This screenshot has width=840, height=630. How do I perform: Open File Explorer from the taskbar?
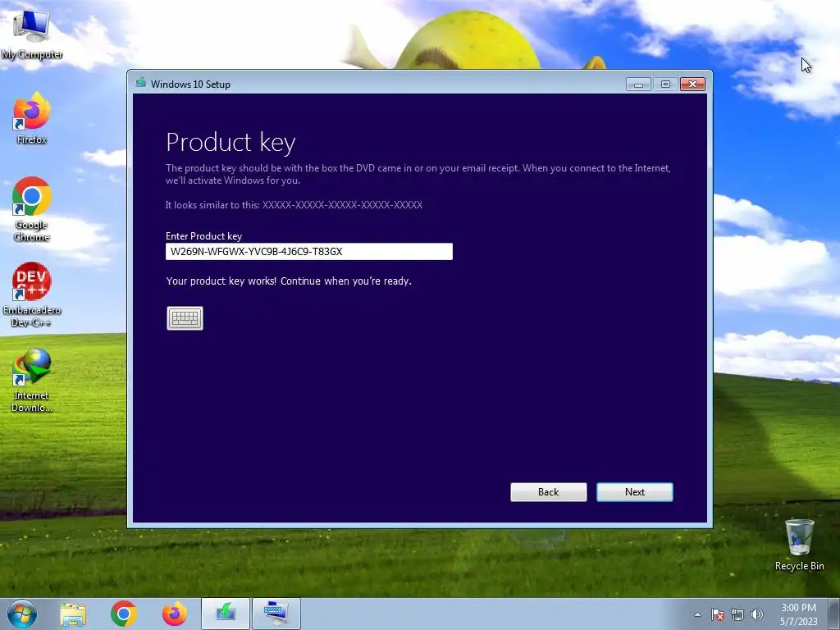pos(73,614)
